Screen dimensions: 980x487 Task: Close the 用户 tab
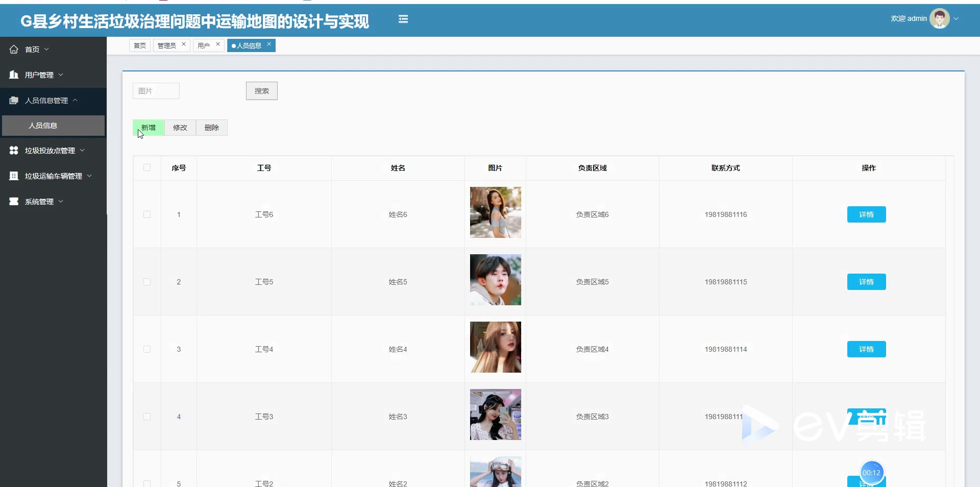218,44
